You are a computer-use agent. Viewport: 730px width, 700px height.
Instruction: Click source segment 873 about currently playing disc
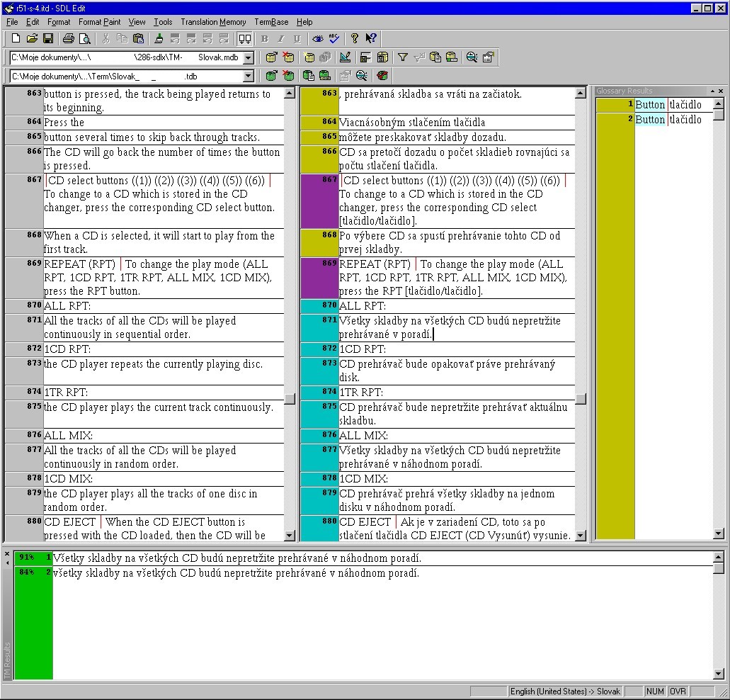pos(164,371)
